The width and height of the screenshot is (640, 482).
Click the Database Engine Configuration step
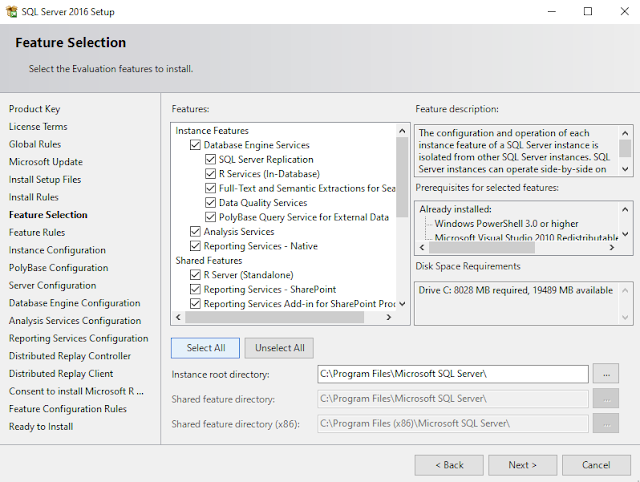(75, 303)
